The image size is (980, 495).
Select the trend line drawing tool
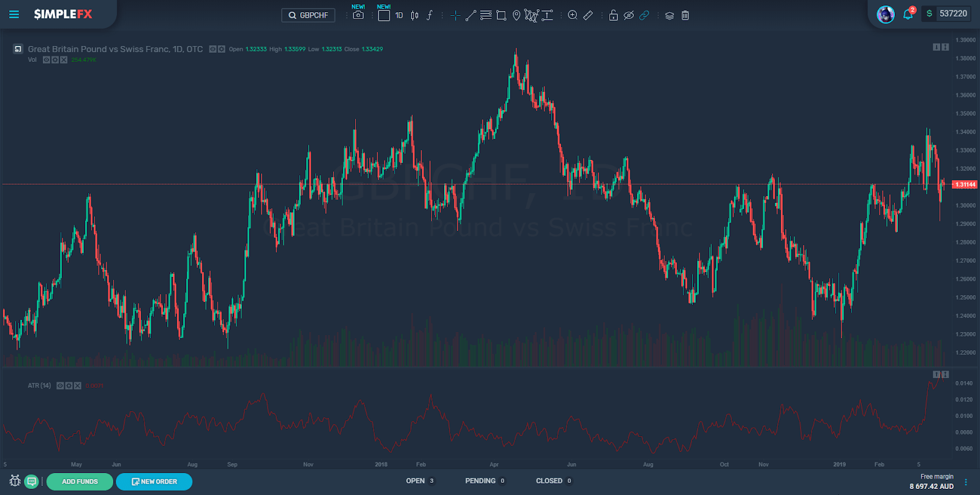(x=470, y=15)
